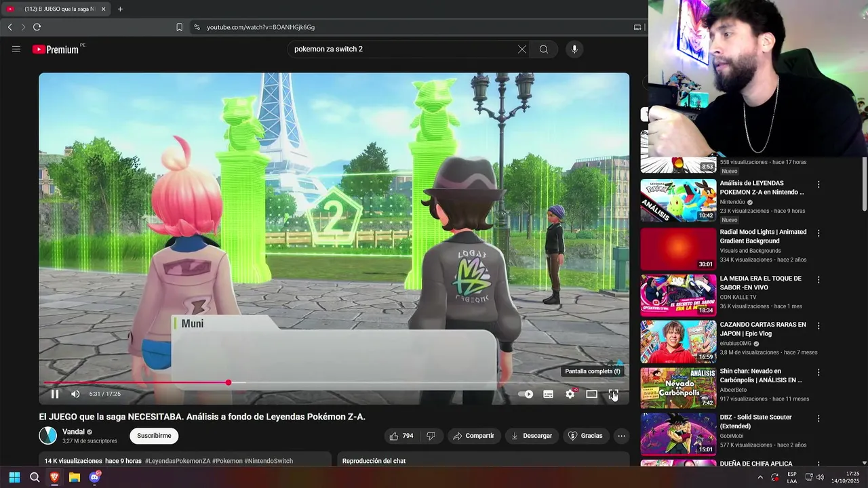Open 'DBZ - Solid State Scouter' thumbnail
Image resolution: width=868 pixels, height=488 pixels.
point(678,434)
